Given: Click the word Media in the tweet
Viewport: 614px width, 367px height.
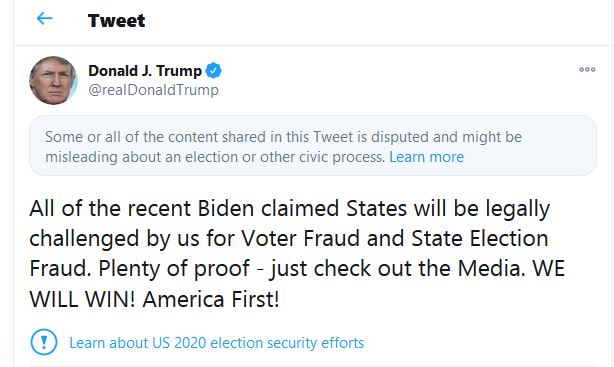Looking at the screenshot, I should pos(491,269).
